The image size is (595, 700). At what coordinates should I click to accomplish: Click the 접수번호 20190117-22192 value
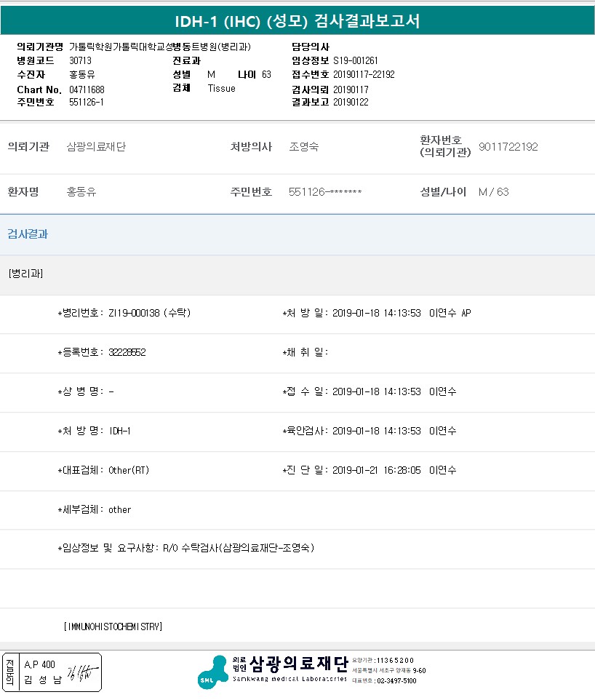click(x=363, y=74)
